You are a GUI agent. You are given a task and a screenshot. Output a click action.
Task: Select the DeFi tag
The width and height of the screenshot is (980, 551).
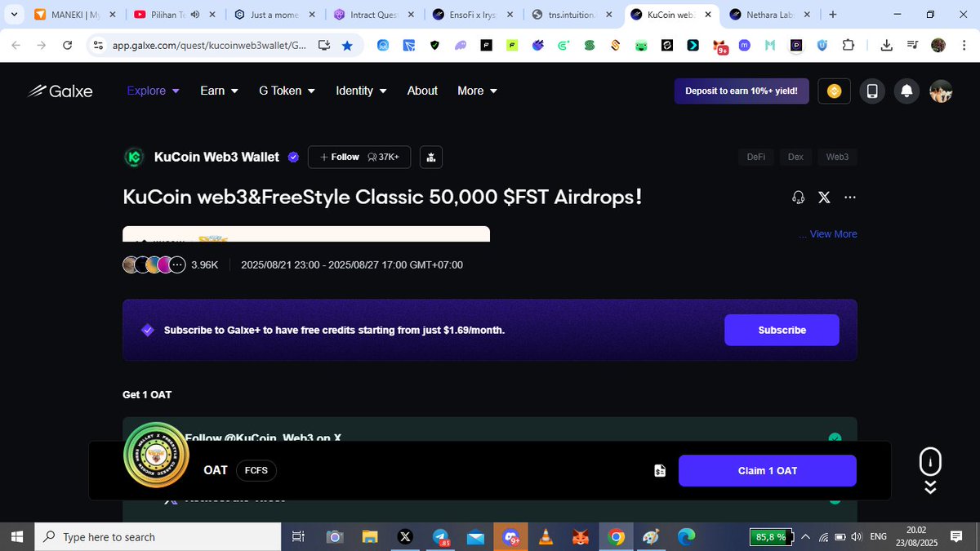pyautogui.click(x=756, y=157)
